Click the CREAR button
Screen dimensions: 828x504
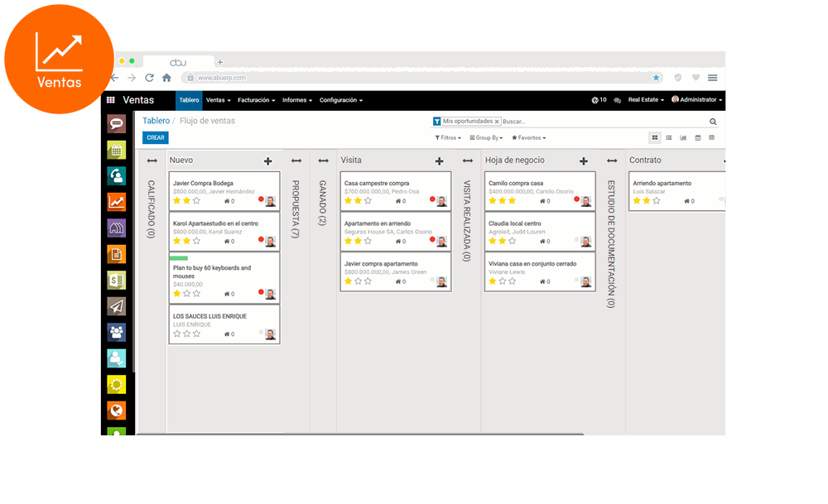pos(156,137)
